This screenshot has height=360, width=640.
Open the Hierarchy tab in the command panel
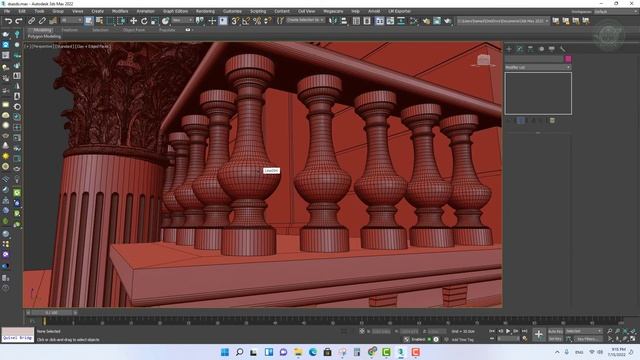[x=530, y=49]
